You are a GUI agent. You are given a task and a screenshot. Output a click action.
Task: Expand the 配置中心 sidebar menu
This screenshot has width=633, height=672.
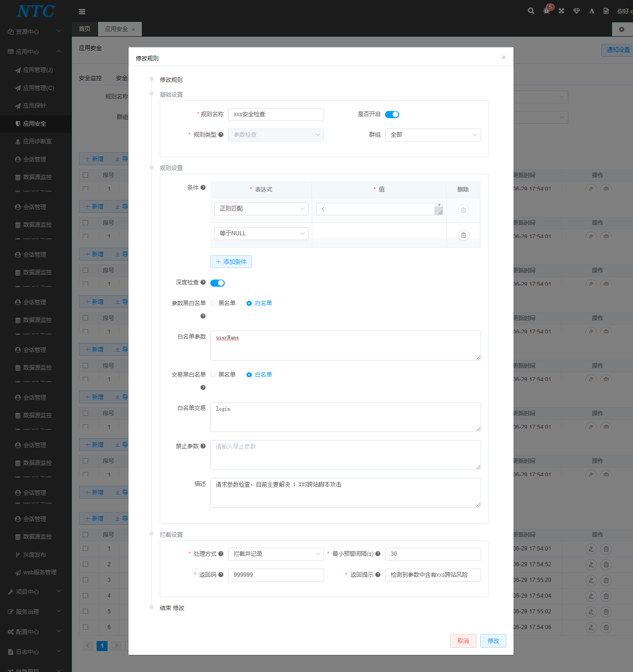click(36, 632)
